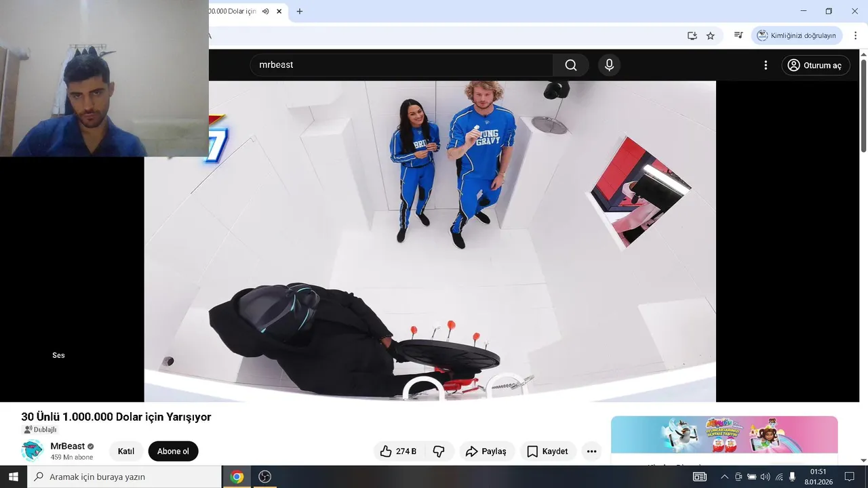The height and width of the screenshot is (488, 868).
Task: Share the video via Paylaş button
Action: pos(486,451)
